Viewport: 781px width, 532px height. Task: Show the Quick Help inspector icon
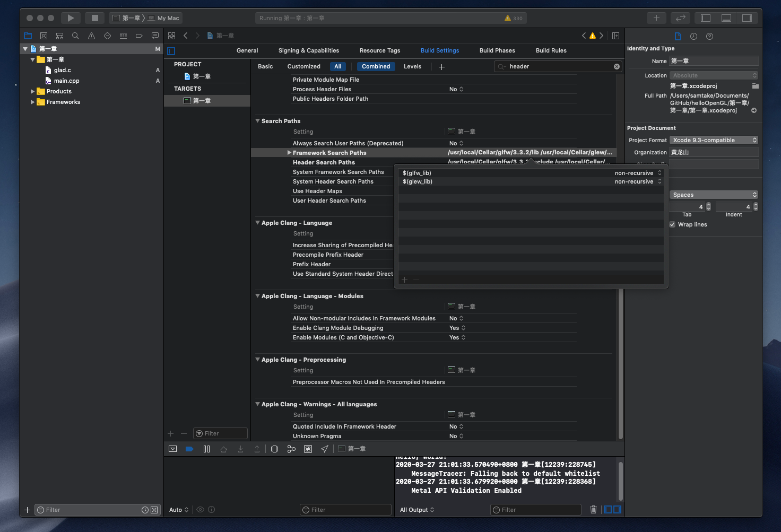click(x=709, y=36)
